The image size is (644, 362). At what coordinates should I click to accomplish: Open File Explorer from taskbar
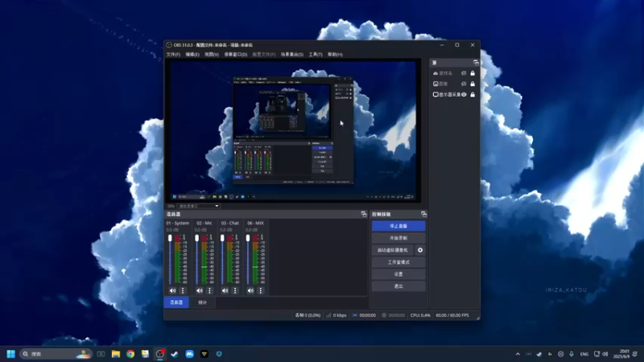116,354
